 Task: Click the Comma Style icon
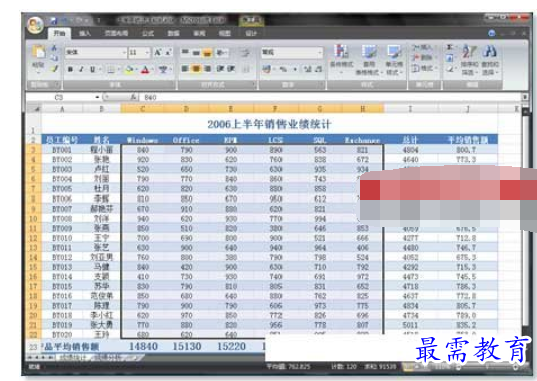295,69
